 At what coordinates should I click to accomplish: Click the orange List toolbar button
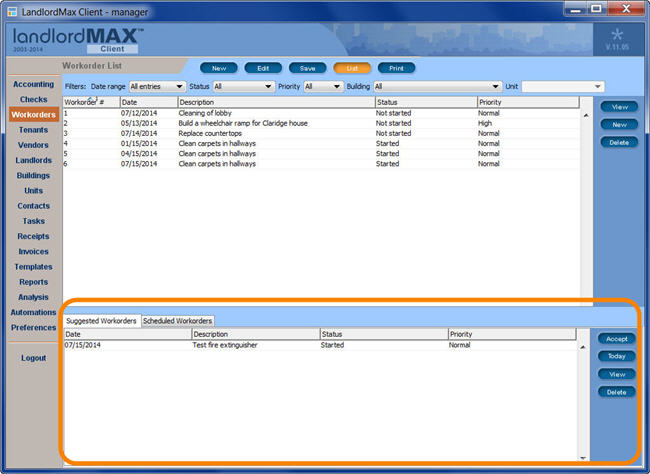coord(352,68)
